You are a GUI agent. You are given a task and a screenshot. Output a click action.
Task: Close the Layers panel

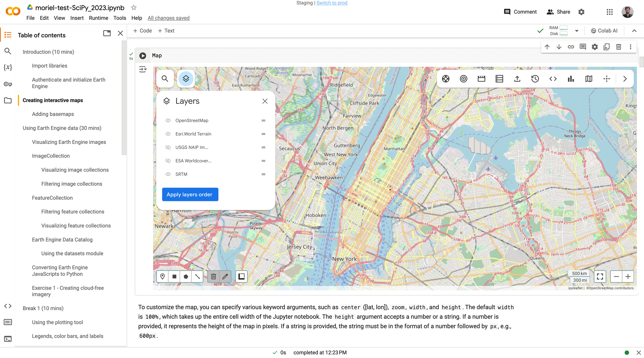tap(265, 101)
